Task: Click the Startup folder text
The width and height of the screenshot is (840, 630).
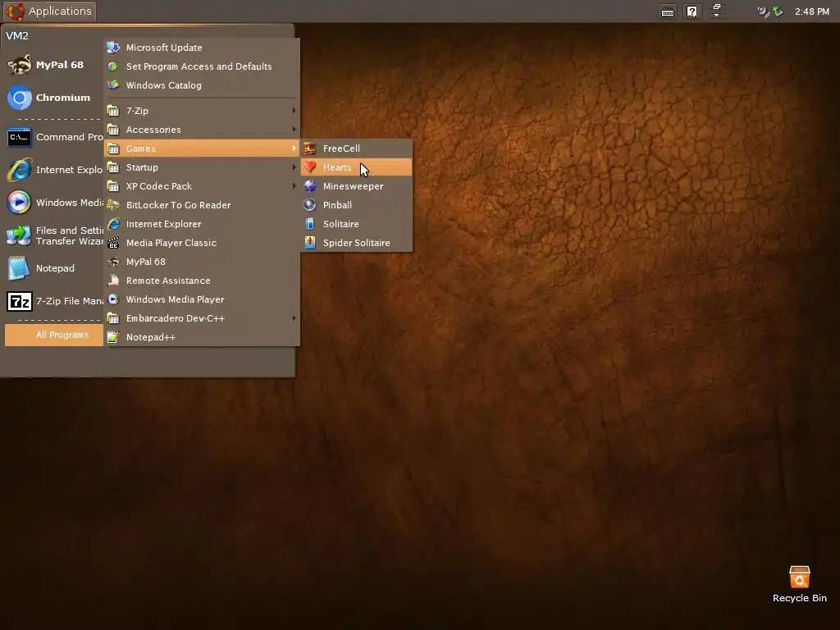Action: pos(142,167)
